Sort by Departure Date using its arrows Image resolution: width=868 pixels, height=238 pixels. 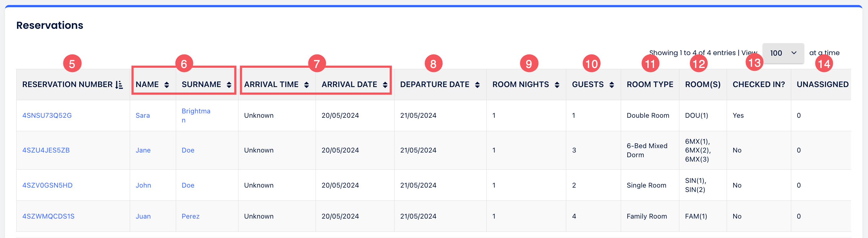pyautogui.click(x=477, y=85)
